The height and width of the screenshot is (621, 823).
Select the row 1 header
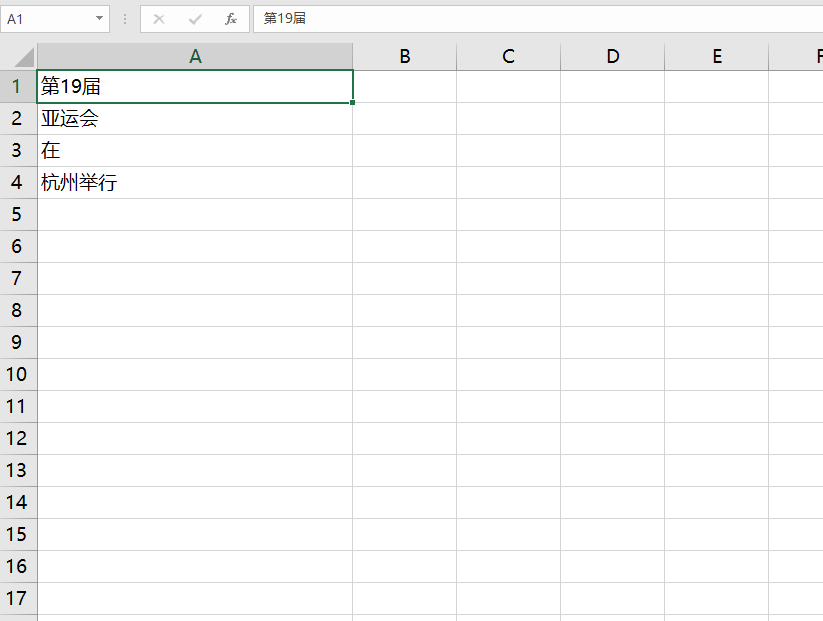click(x=18, y=87)
